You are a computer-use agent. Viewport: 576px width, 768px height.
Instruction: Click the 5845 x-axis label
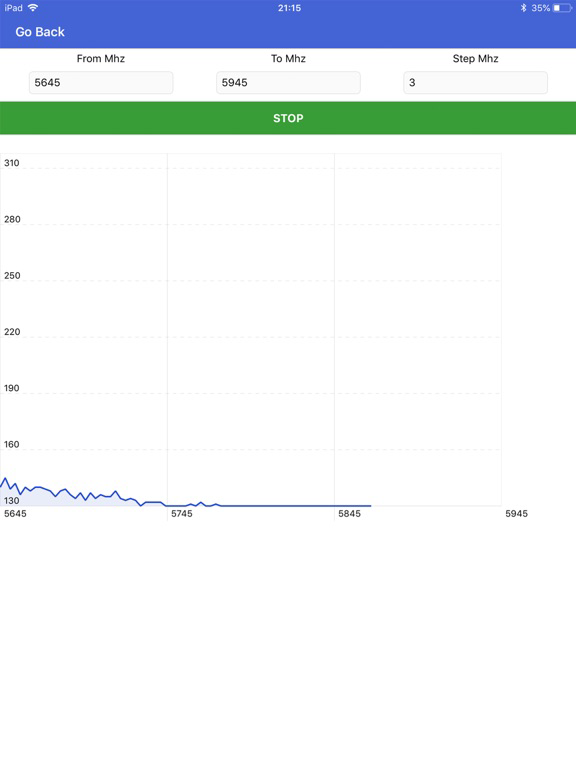coord(349,513)
